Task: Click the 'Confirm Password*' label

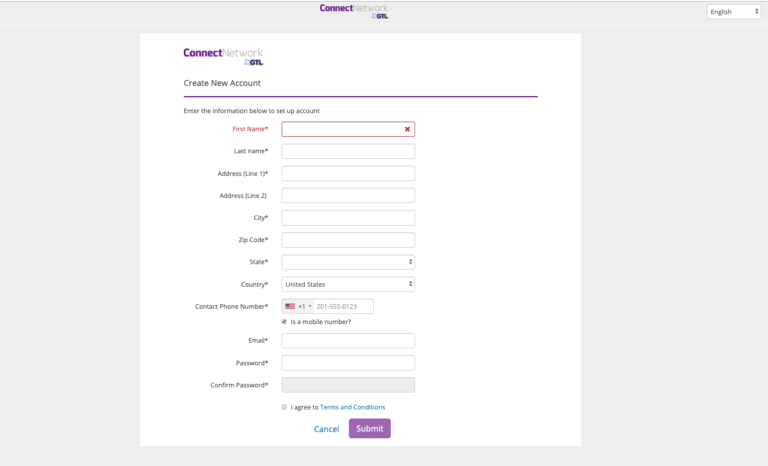Action: pyautogui.click(x=240, y=385)
